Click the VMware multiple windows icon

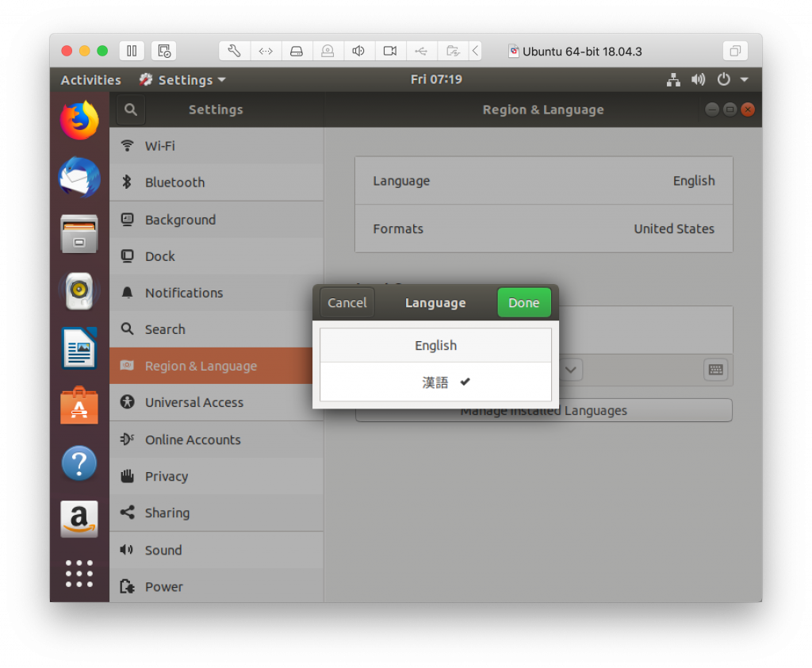pos(735,51)
